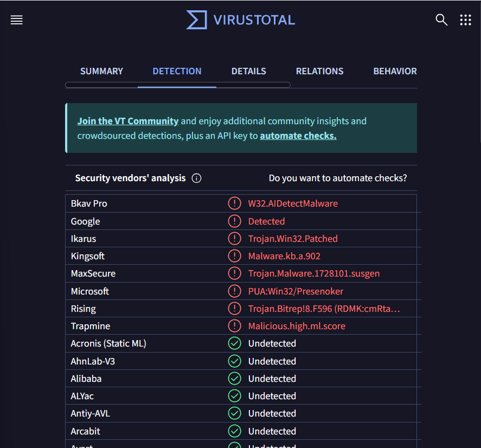Open the search magnifier icon
The width and height of the screenshot is (481, 448).
[x=441, y=20]
